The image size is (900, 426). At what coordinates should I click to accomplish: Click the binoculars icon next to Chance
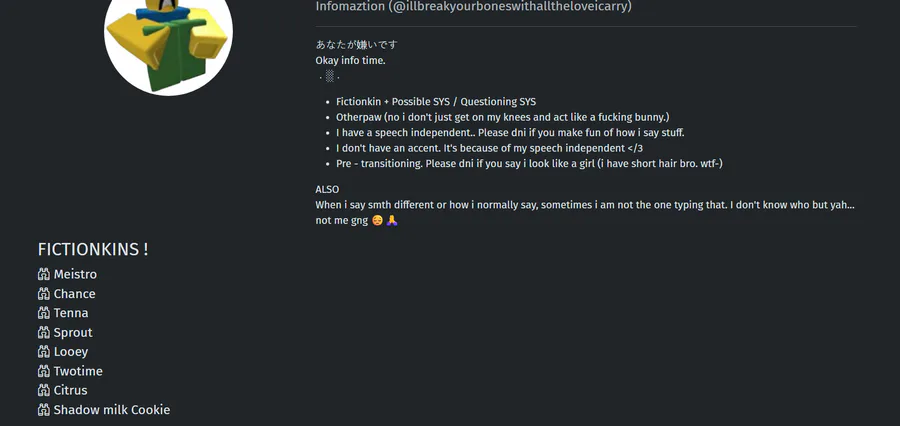(x=44, y=294)
